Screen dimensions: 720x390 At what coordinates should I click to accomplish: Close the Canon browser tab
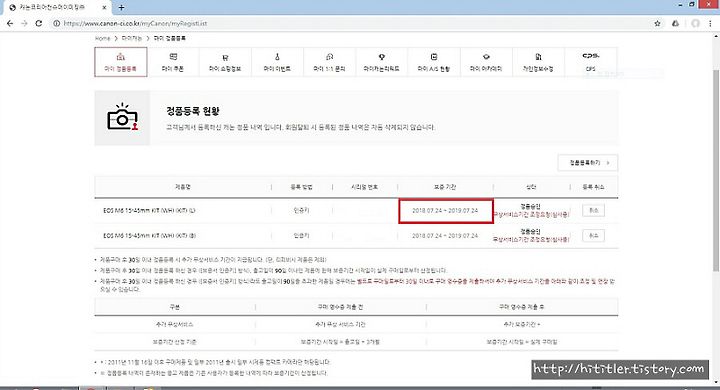pos(105,7)
